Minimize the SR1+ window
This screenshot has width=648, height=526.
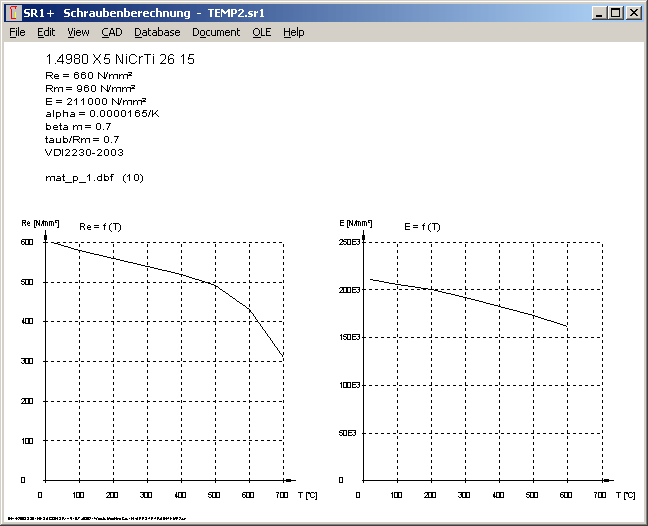pyautogui.click(x=598, y=13)
